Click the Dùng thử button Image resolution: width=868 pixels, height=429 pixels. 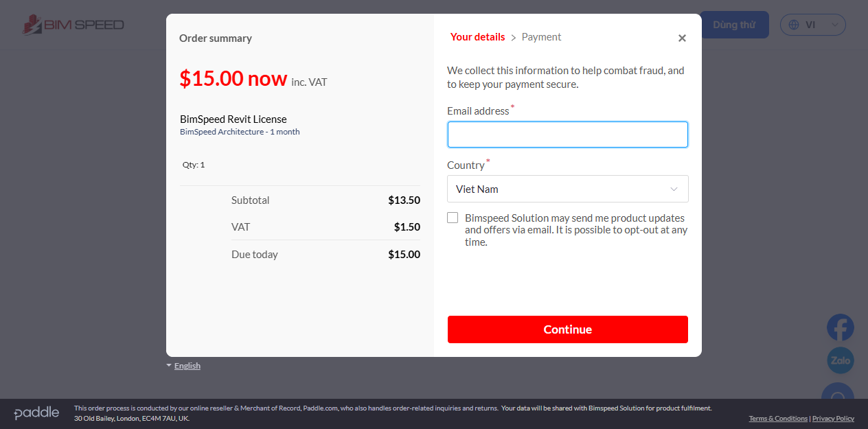734,25
